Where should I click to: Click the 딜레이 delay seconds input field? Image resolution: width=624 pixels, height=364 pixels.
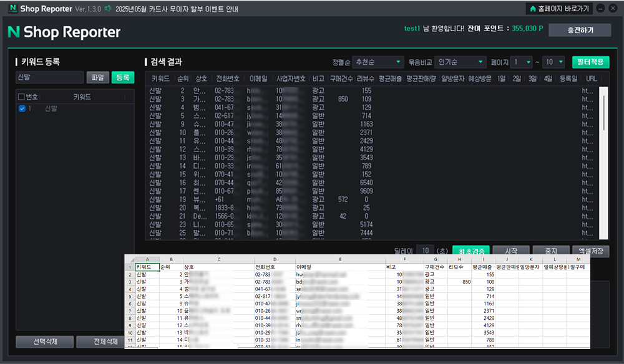(x=424, y=250)
